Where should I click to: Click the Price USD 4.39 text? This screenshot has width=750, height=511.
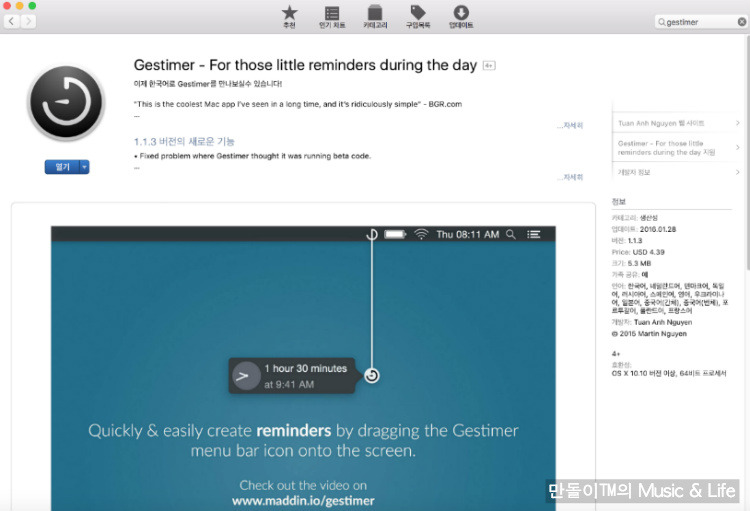(x=638, y=252)
